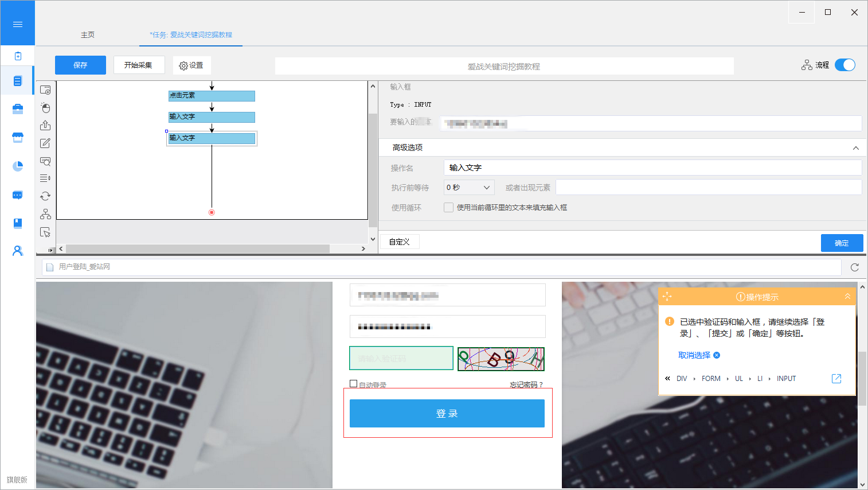Click the 请输入验证码 input field
The height and width of the screenshot is (490, 868).
coord(401,358)
